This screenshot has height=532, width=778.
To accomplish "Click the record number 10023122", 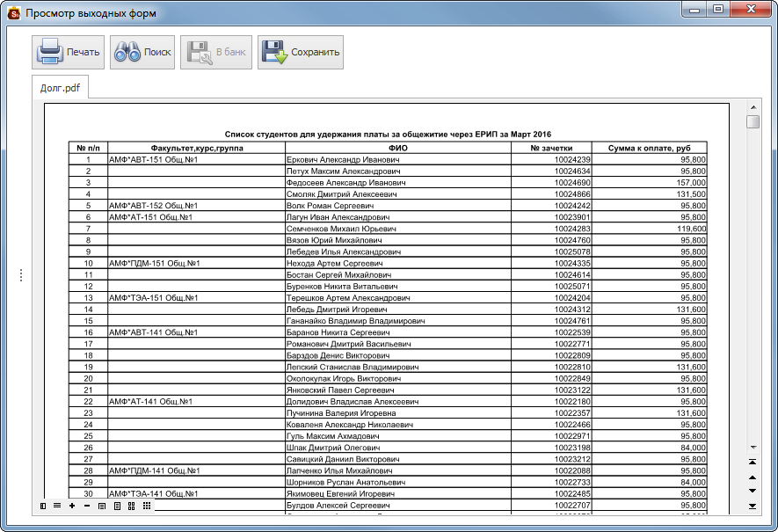I will (572, 390).
